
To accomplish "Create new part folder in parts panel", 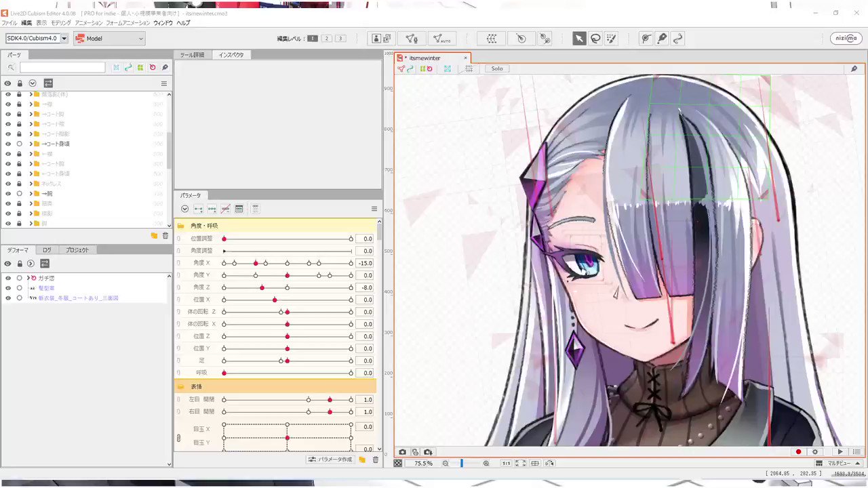I will (154, 235).
